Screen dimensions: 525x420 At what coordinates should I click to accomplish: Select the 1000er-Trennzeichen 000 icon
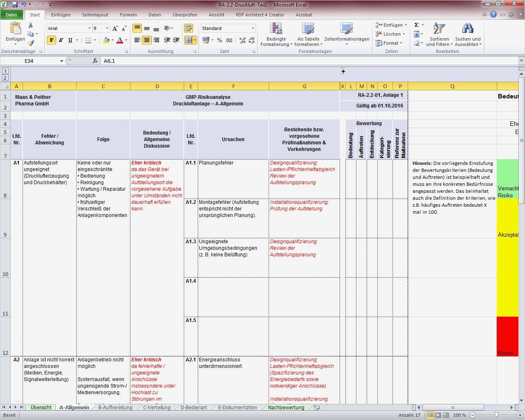(229, 40)
